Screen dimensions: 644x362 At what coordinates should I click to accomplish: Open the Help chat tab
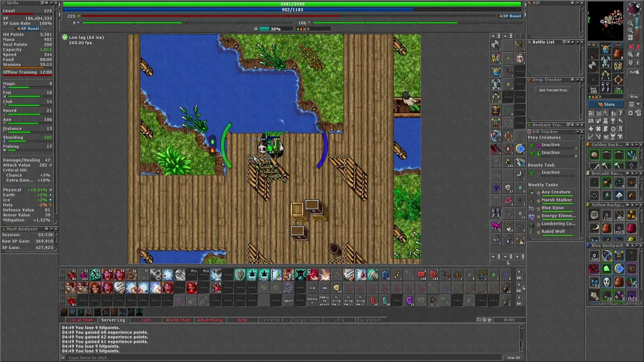click(x=242, y=320)
